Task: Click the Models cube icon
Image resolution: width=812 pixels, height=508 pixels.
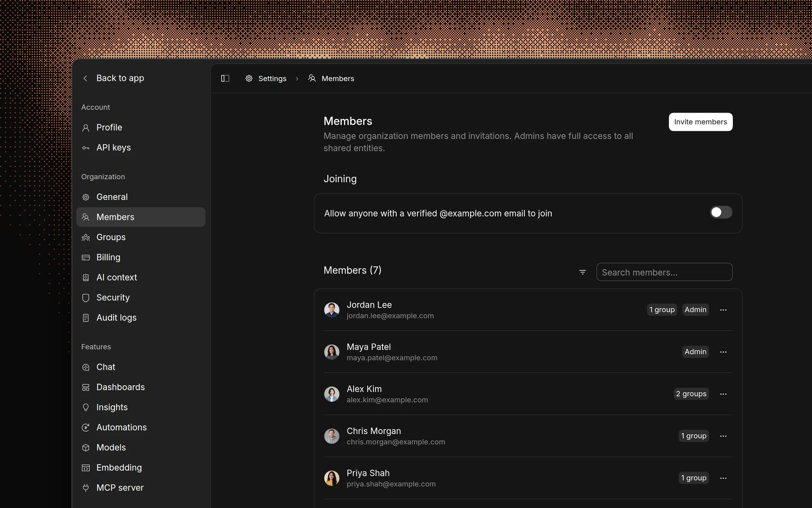Action: [86, 448]
